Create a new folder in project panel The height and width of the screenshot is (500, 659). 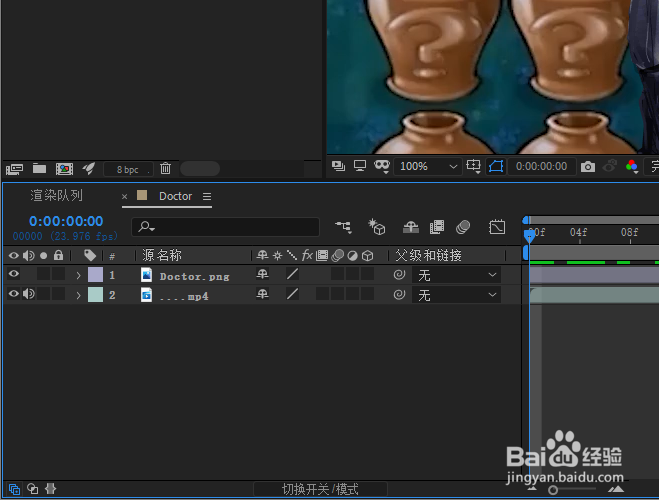pyautogui.click(x=40, y=168)
